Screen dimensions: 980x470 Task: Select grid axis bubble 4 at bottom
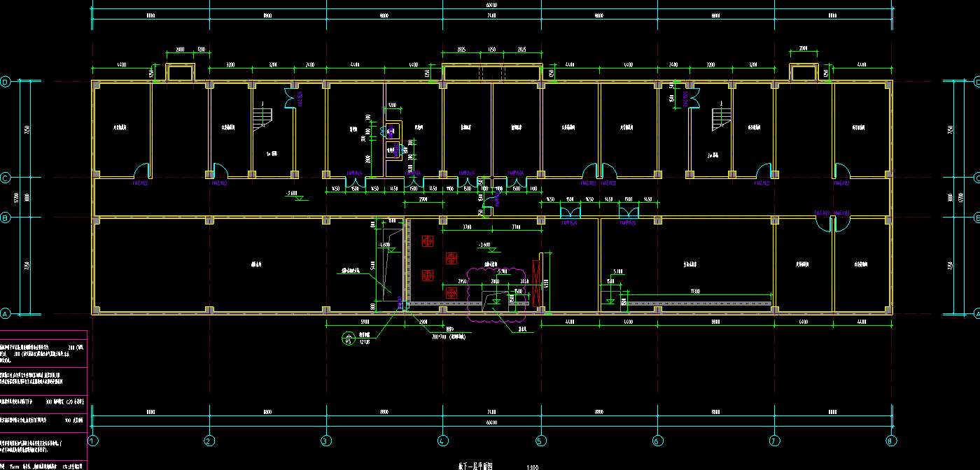[442, 441]
